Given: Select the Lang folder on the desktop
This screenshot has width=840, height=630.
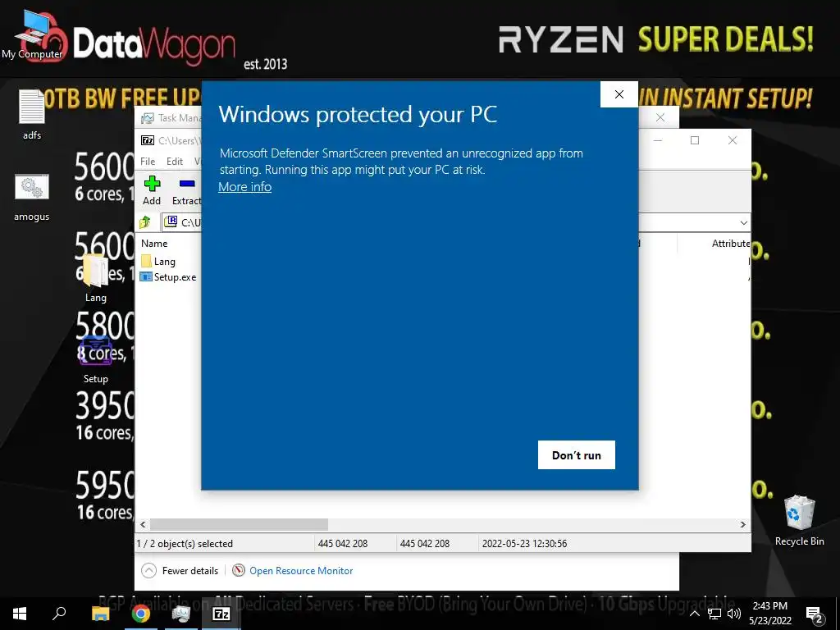Looking at the screenshot, I should pyautogui.click(x=95, y=277).
